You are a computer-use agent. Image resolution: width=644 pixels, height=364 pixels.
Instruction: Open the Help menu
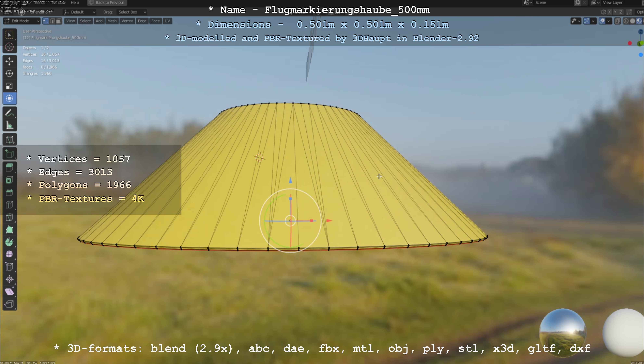tap(75, 2)
